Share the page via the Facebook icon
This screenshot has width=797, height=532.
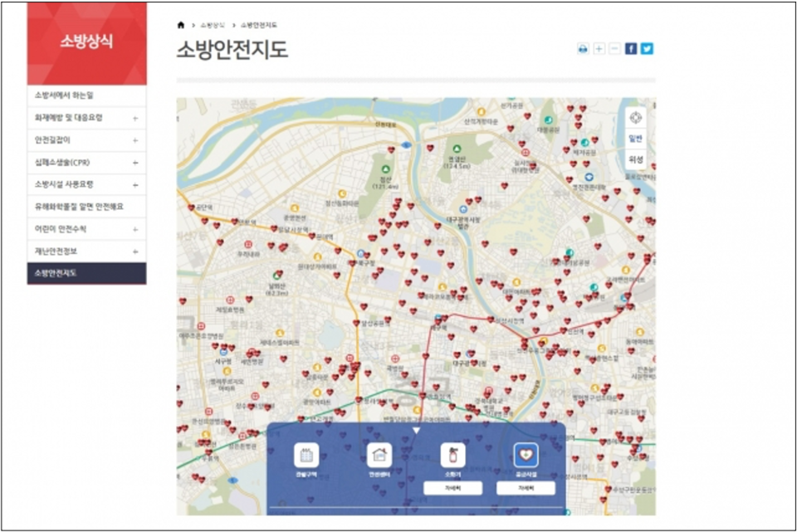pos(632,48)
